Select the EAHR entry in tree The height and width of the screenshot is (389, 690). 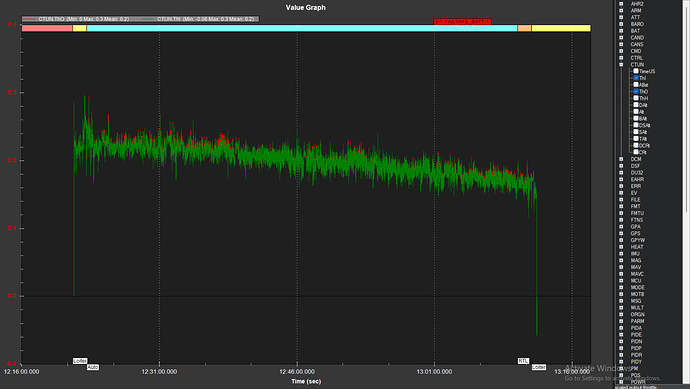click(637, 180)
